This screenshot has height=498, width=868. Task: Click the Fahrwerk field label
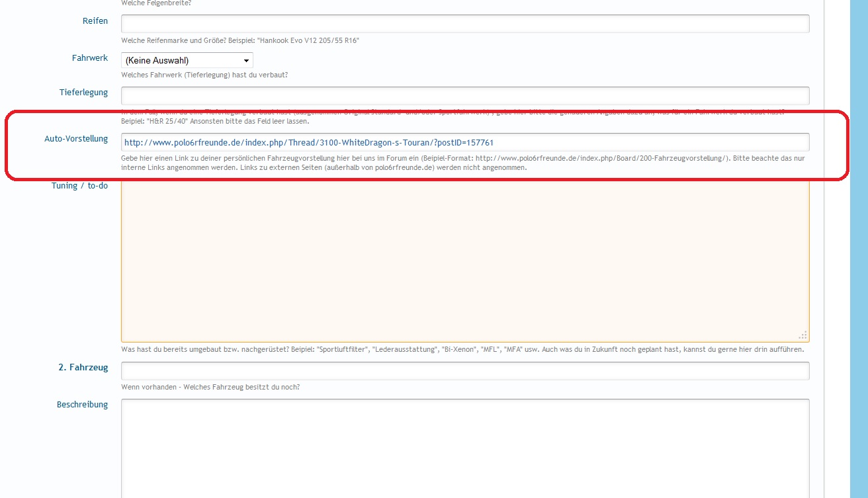point(89,58)
